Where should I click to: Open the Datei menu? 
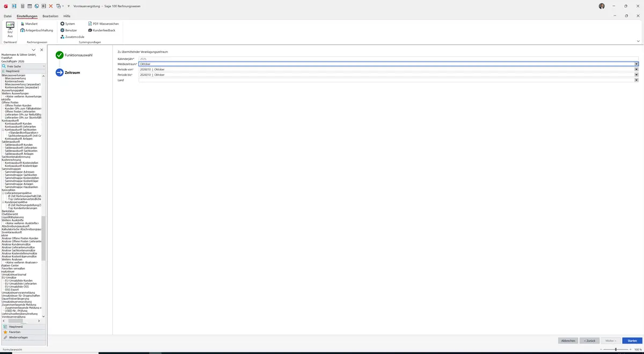coord(8,16)
